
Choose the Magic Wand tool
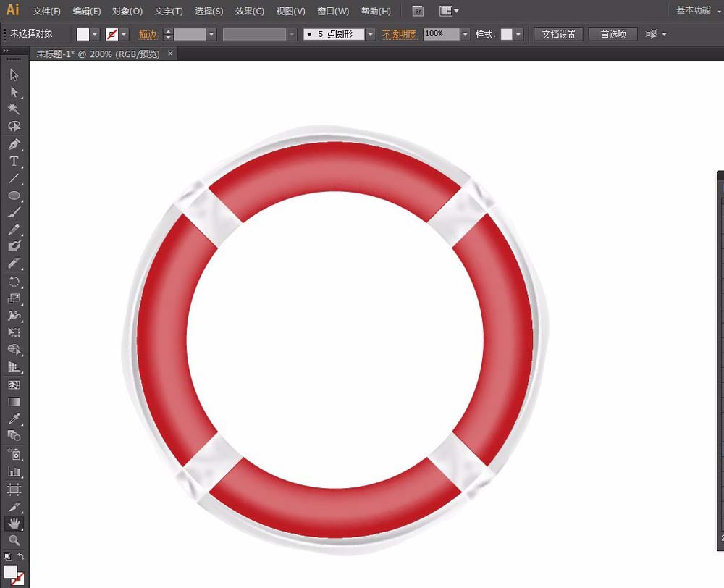click(x=14, y=109)
